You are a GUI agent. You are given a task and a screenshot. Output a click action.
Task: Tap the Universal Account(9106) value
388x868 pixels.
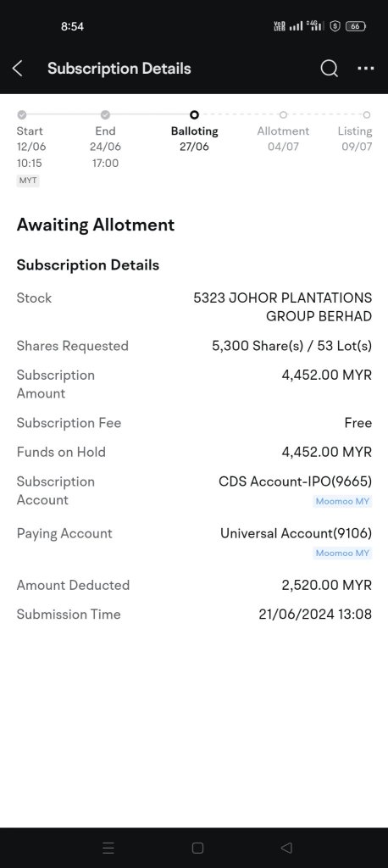pos(297,533)
